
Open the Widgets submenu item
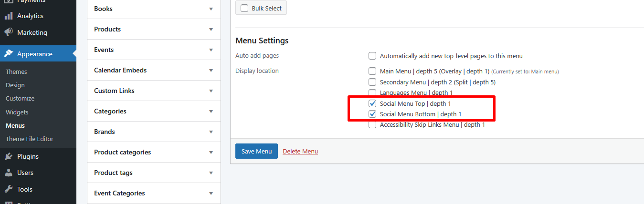[x=17, y=112]
